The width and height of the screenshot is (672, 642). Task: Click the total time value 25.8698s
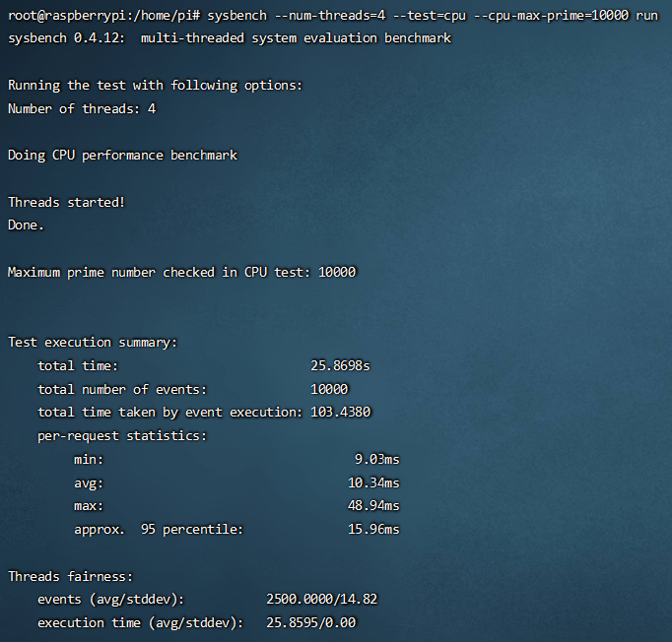pyautogui.click(x=340, y=365)
